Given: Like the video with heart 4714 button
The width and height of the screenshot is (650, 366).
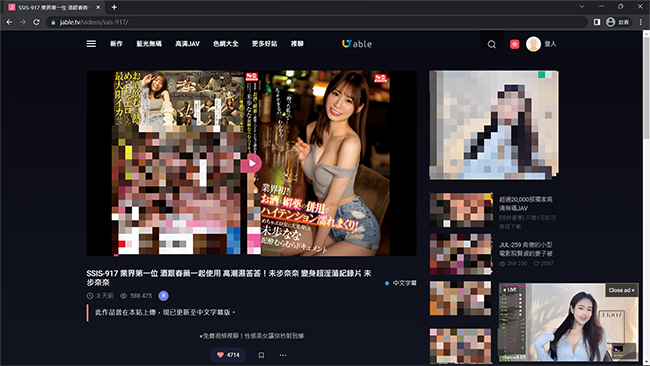Looking at the screenshot, I should click(x=228, y=355).
